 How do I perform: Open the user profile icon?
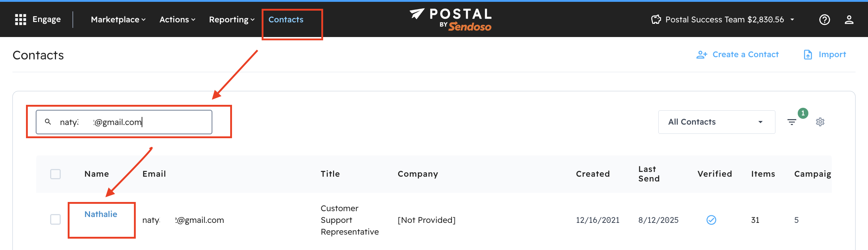(x=849, y=19)
